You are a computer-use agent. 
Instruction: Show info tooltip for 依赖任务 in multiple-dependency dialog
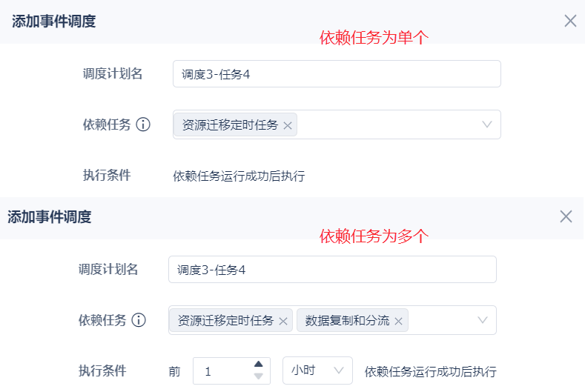(x=139, y=320)
